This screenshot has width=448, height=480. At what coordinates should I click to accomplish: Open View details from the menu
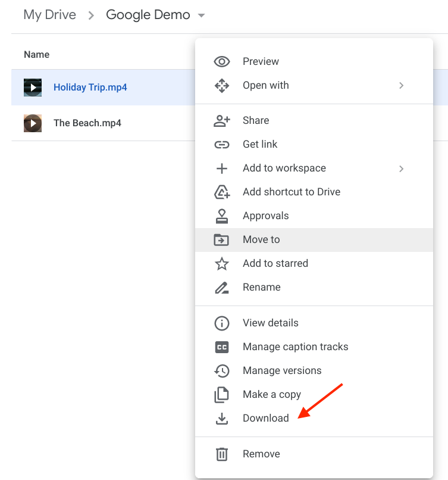pyautogui.click(x=314, y=323)
